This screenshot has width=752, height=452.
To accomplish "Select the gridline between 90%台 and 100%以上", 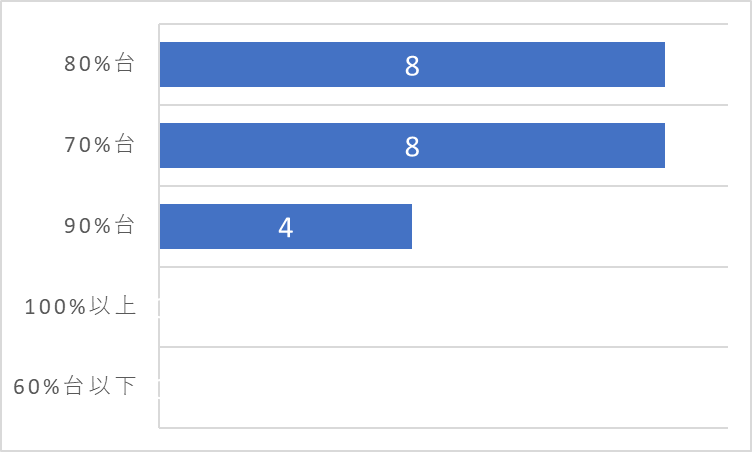I will [x=444, y=267].
